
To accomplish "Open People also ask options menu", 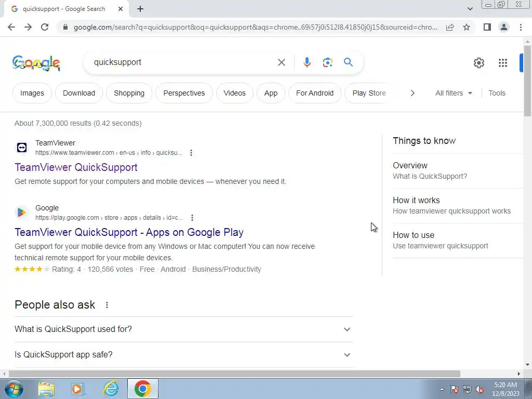I will (x=107, y=305).
